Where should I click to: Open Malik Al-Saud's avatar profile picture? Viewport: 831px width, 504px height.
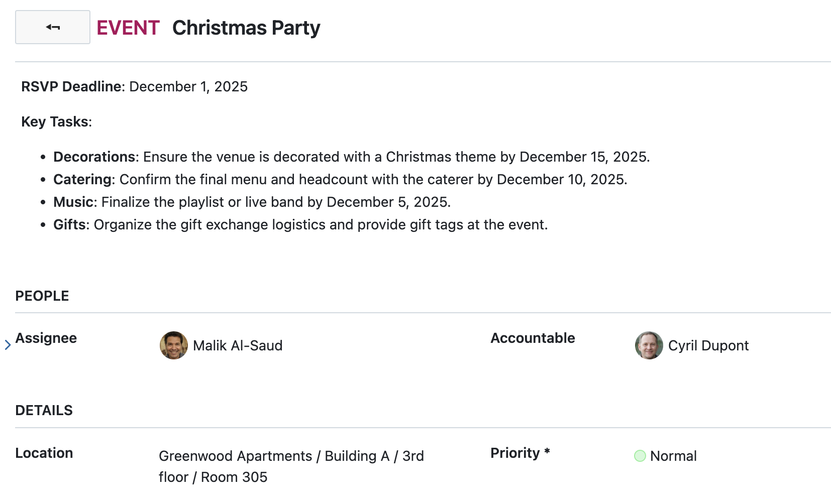pos(173,345)
